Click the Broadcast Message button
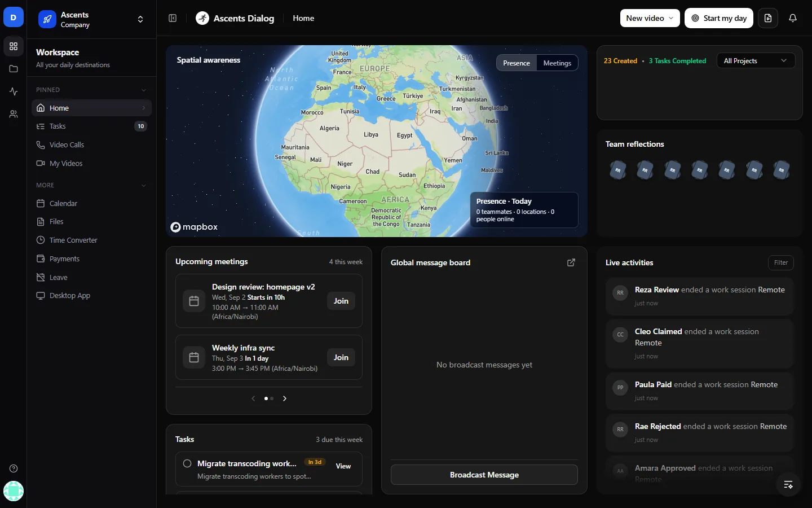812x508 pixels. 484,475
